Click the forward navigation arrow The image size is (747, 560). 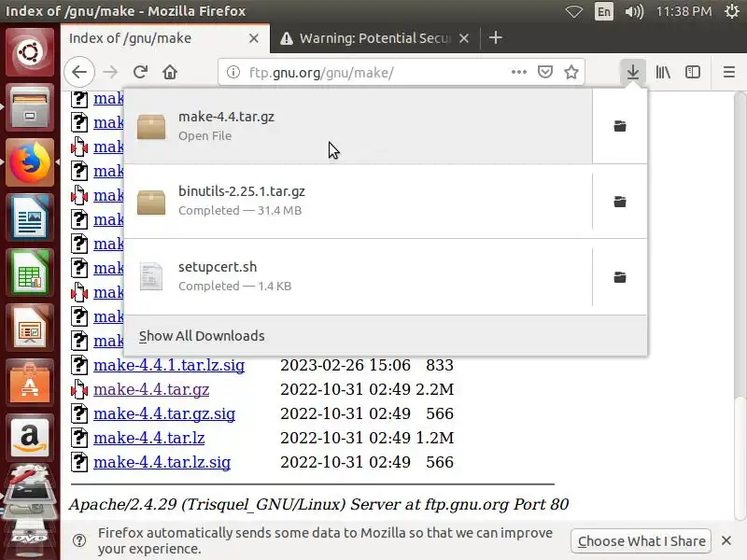(110, 73)
